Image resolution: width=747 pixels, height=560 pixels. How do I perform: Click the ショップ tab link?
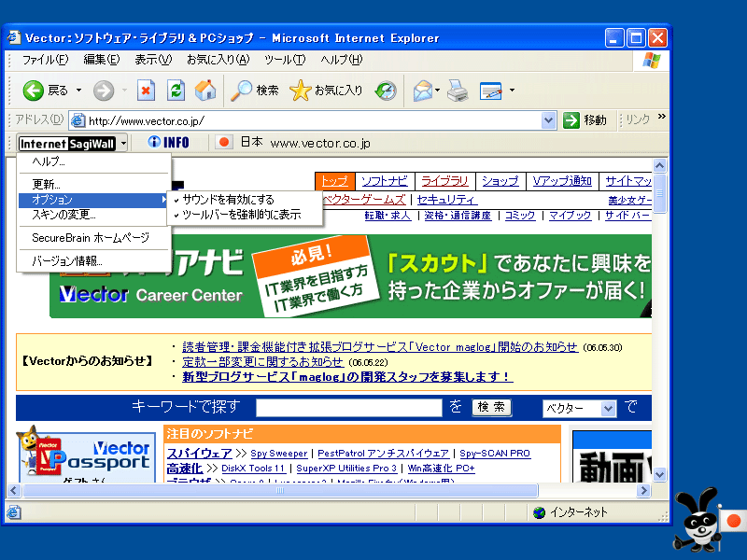500,181
